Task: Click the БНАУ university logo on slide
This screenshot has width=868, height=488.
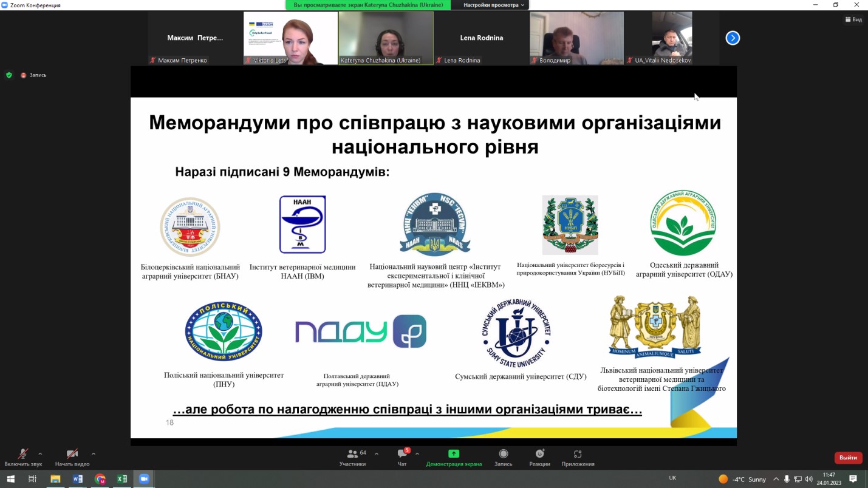Action: (190, 227)
